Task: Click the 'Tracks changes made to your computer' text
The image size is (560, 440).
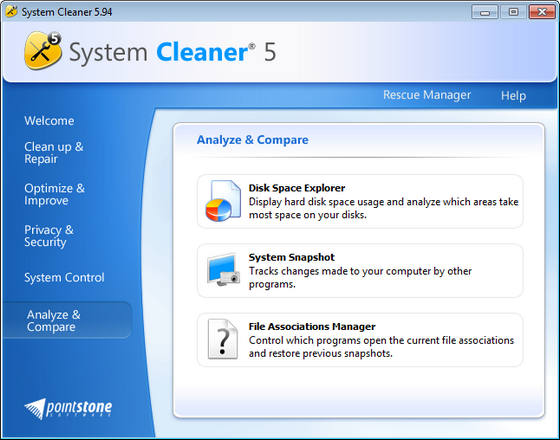Action: tap(360, 278)
